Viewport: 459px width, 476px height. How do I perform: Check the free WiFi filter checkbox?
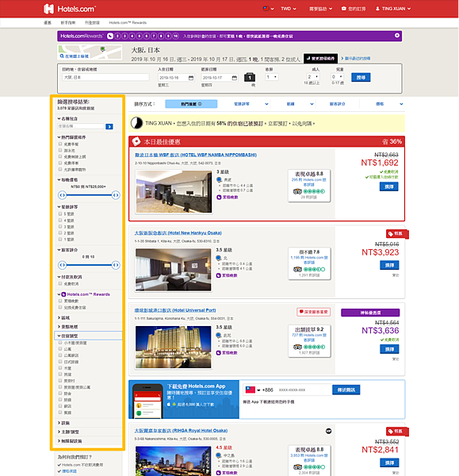(x=60, y=156)
